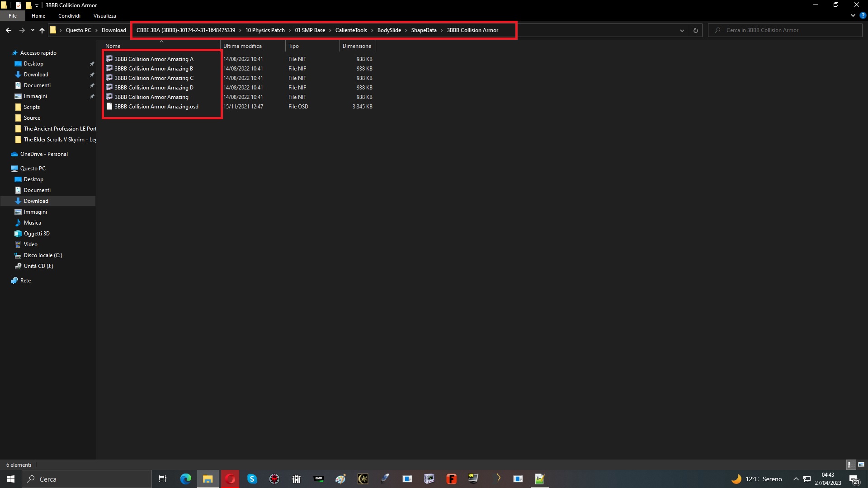This screenshot has height=488, width=868.
Task: Go to ShapeData breadcrumb folder
Action: tap(424, 30)
